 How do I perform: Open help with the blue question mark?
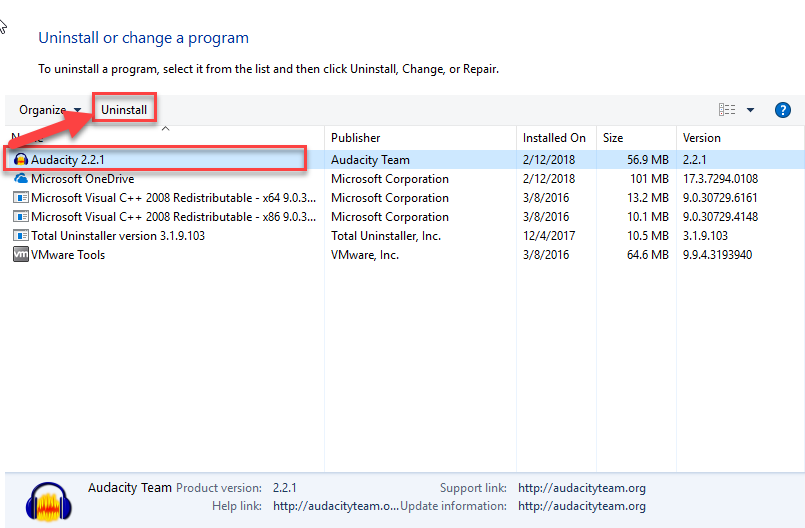tap(782, 109)
